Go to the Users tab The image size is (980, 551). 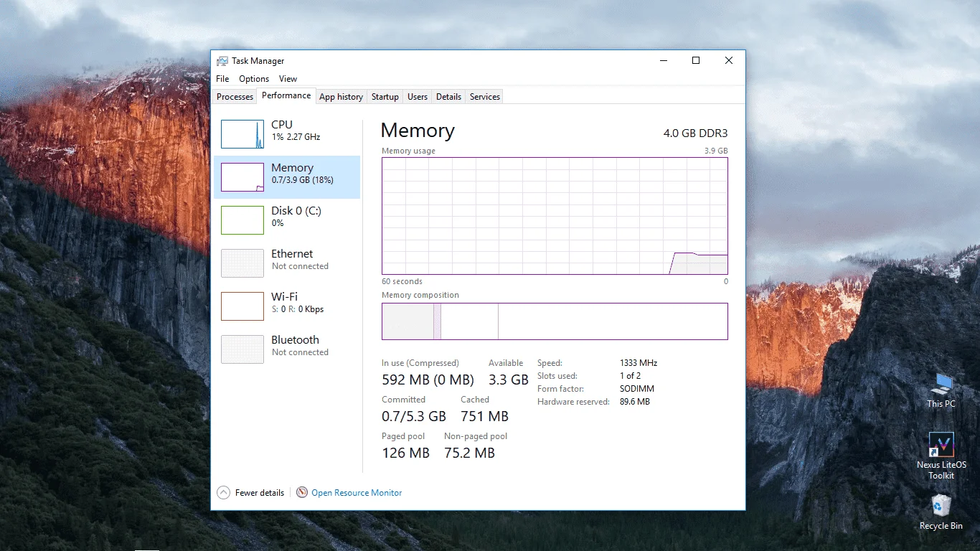(418, 97)
